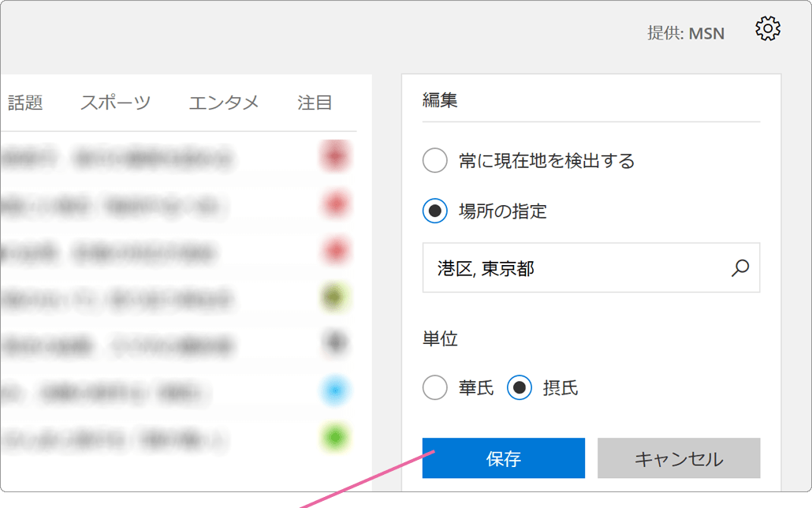Click the 編集 panel heading
This screenshot has width=812, height=508.
440,99
